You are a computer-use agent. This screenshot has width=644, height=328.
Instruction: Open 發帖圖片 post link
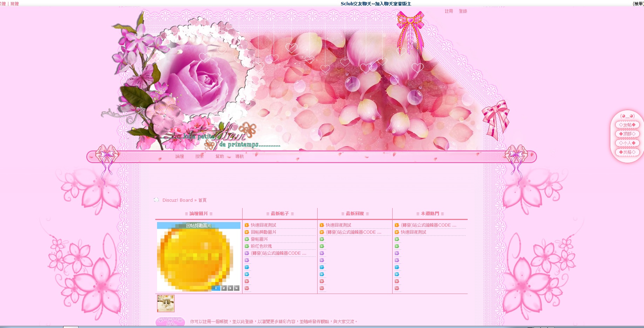tap(259, 239)
